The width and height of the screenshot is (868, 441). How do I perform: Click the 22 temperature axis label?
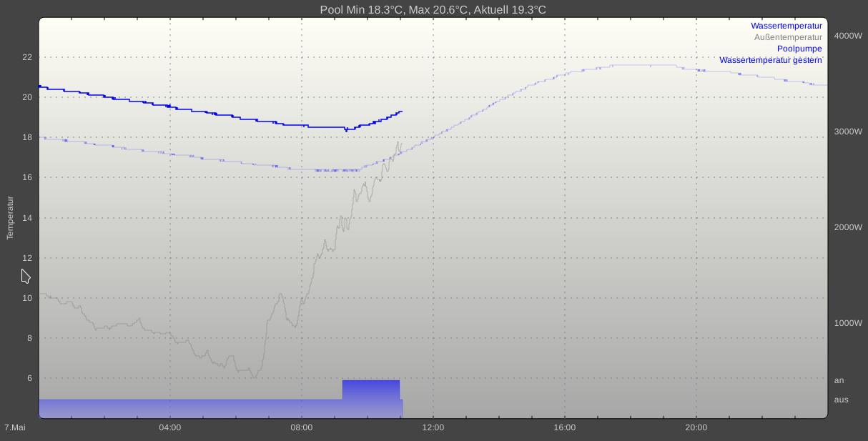pyautogui.click(x=28, y=57)
